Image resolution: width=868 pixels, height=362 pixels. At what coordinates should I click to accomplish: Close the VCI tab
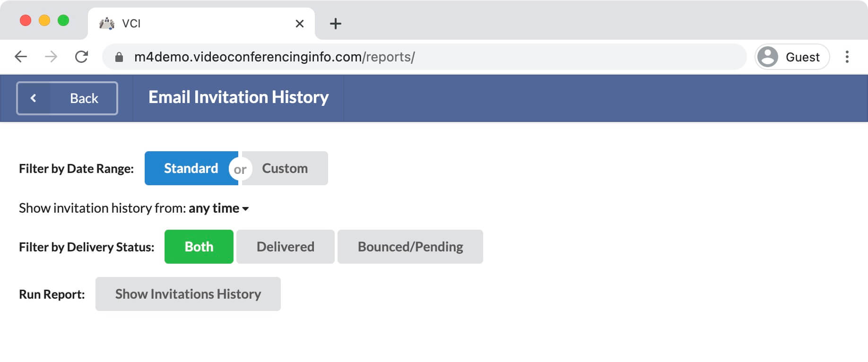(x=299, y=24)
